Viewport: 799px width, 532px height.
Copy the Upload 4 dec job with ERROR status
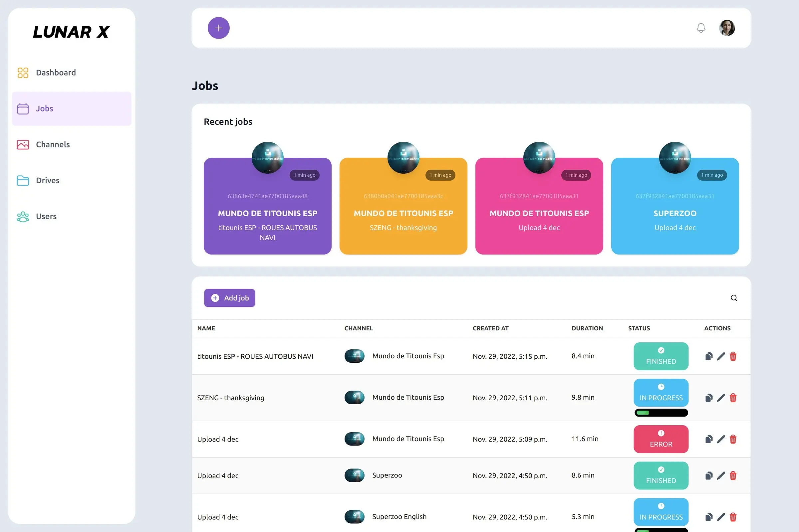point(709,439)
